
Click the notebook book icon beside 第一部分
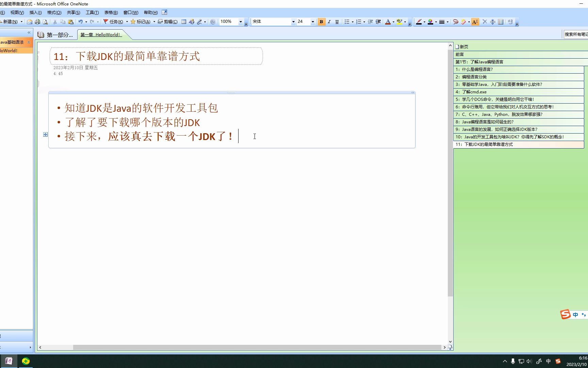(x=41, y=35)
